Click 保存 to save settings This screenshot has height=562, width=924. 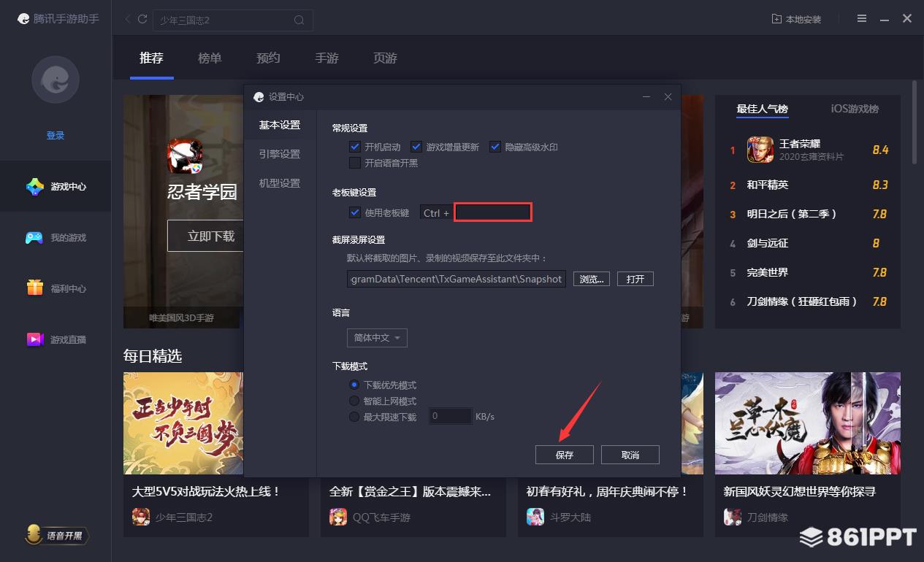(565, 455)
